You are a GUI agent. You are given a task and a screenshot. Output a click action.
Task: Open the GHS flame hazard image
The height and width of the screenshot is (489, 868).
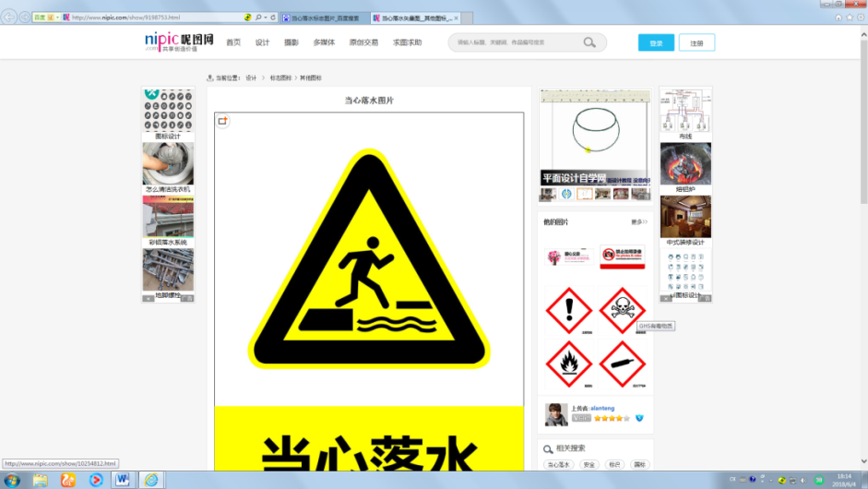click(x=568, y=363)
